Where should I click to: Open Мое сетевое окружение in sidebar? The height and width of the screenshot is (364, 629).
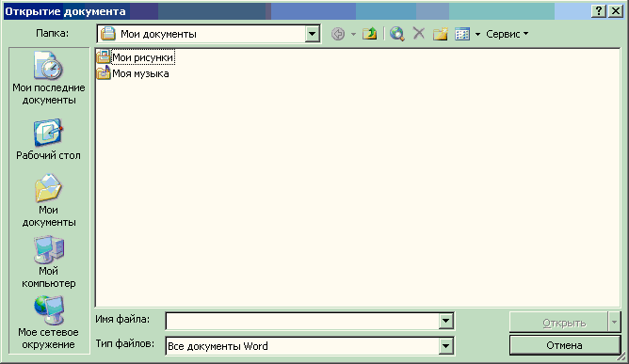[48, 324]
